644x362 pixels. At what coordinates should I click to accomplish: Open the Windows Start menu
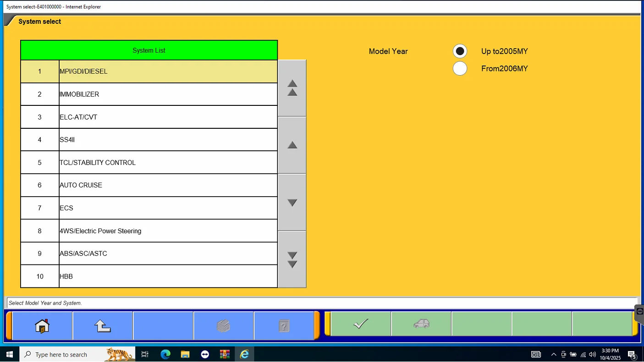point(10,354)
